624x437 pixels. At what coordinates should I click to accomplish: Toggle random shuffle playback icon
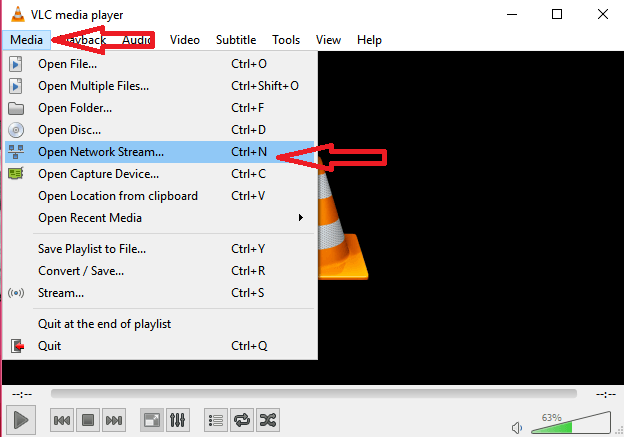click(268, 420)
